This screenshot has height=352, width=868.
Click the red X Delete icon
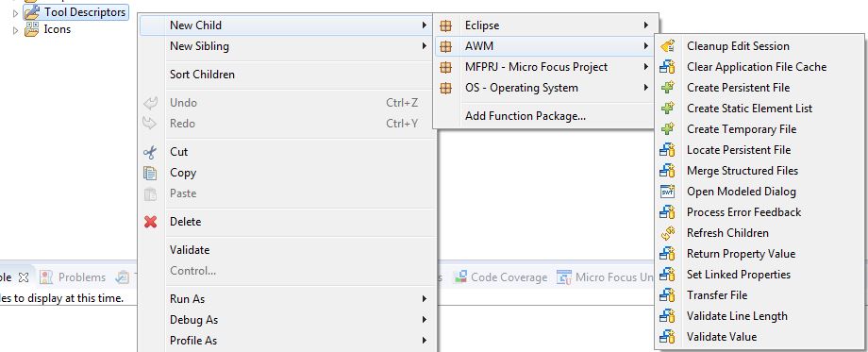[150, 222]
